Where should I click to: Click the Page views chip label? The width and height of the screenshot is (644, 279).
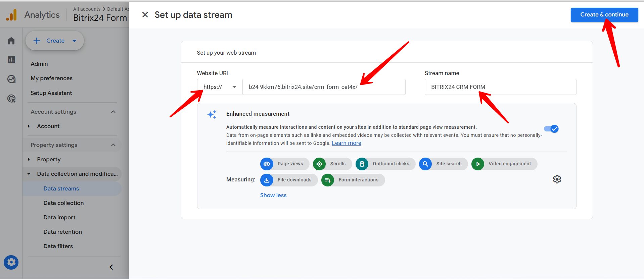click(x=290, y=164)
